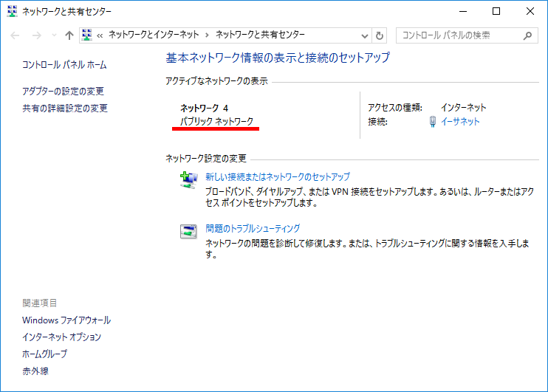The width and height of the screenshot is (548, 392).
Task: Open 赤外線 settings
Action: (x=35, y=371)
